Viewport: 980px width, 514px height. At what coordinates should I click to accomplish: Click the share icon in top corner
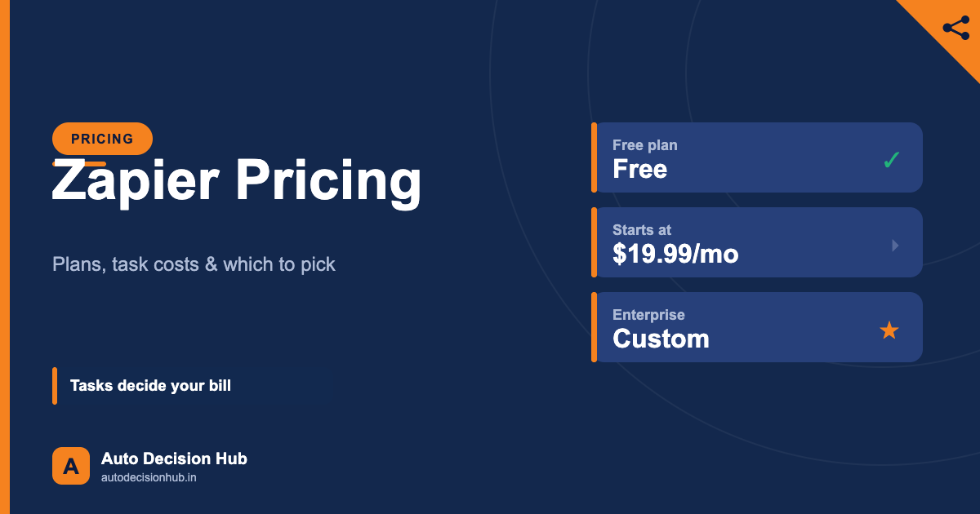[956, 28]
